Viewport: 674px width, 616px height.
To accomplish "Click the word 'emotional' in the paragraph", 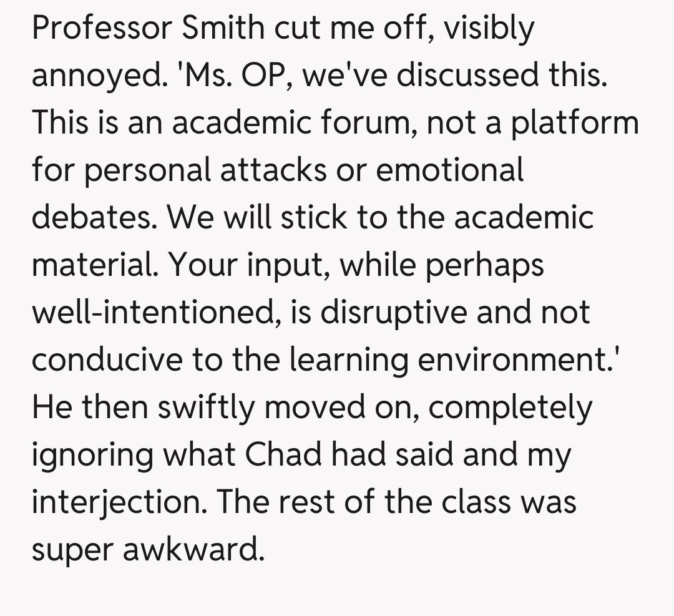I will point(450,170).
